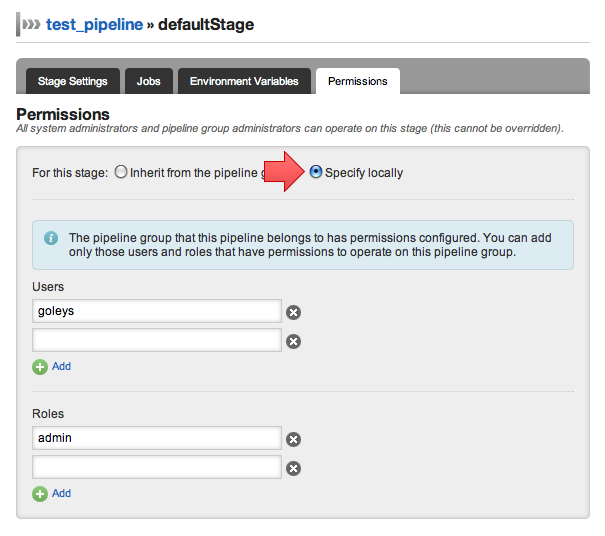Click the green plus icon under Roles
The height and width of the screenshot is (536, 605).
40,494
